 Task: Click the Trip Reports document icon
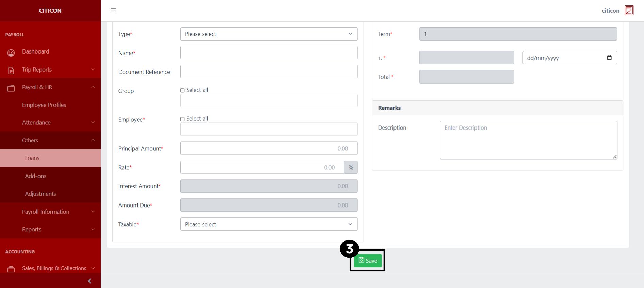coord(11,70)
